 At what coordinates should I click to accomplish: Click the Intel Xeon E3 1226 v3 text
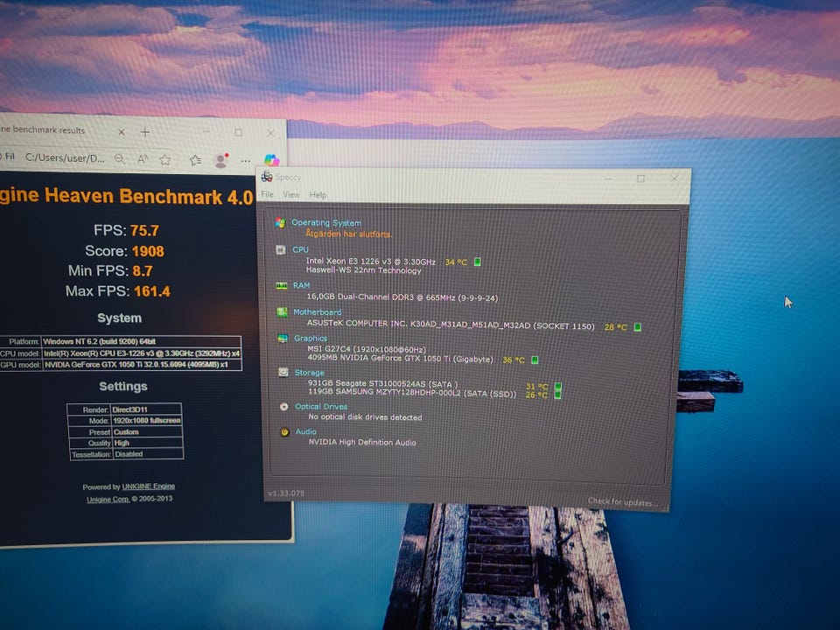pos(371,262)
